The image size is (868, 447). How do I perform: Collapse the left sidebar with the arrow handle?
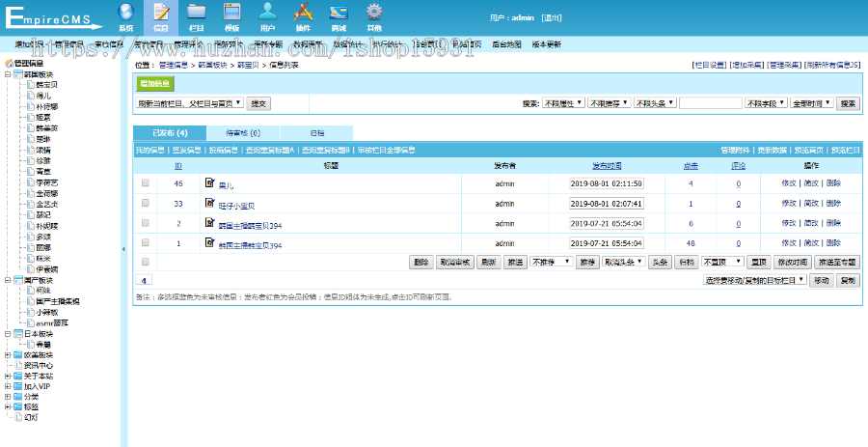click(123, 249)
